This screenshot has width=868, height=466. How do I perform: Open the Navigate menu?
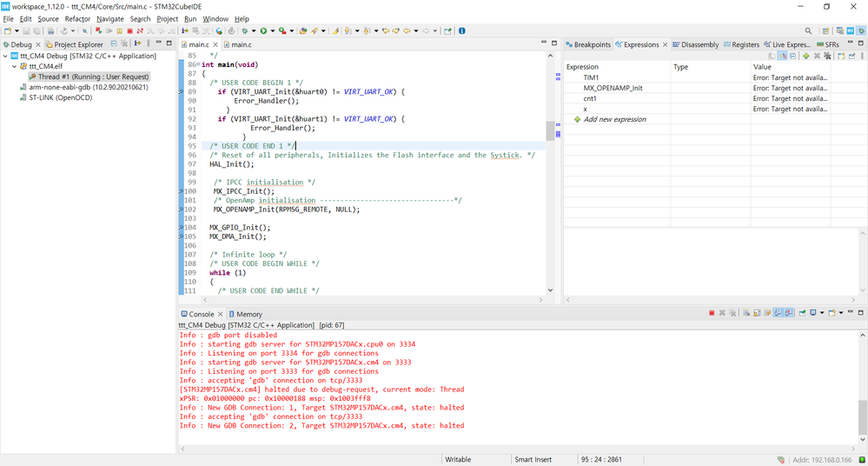tap(110, 19)
